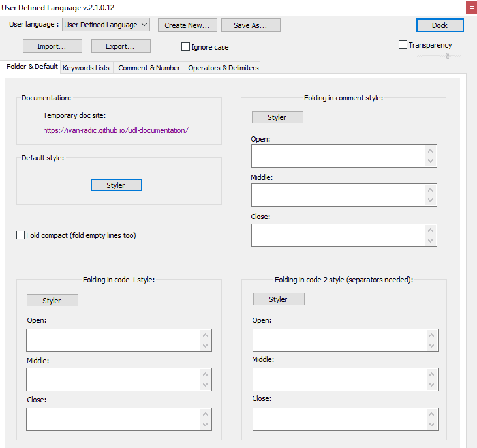Adjust the transparency slider
Image resolution: width=477 pixels, height=448 pixels.
click(439, 56)
